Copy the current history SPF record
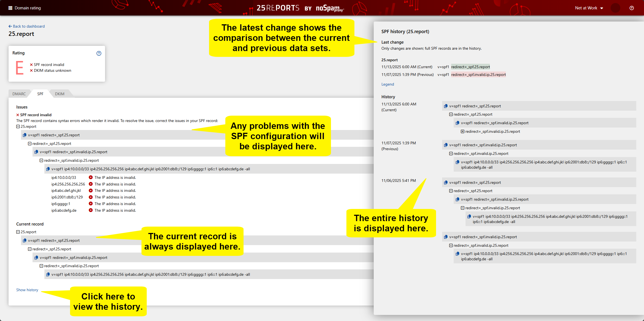This screenshot has width=644, height=321. click(x=446, y=106)
